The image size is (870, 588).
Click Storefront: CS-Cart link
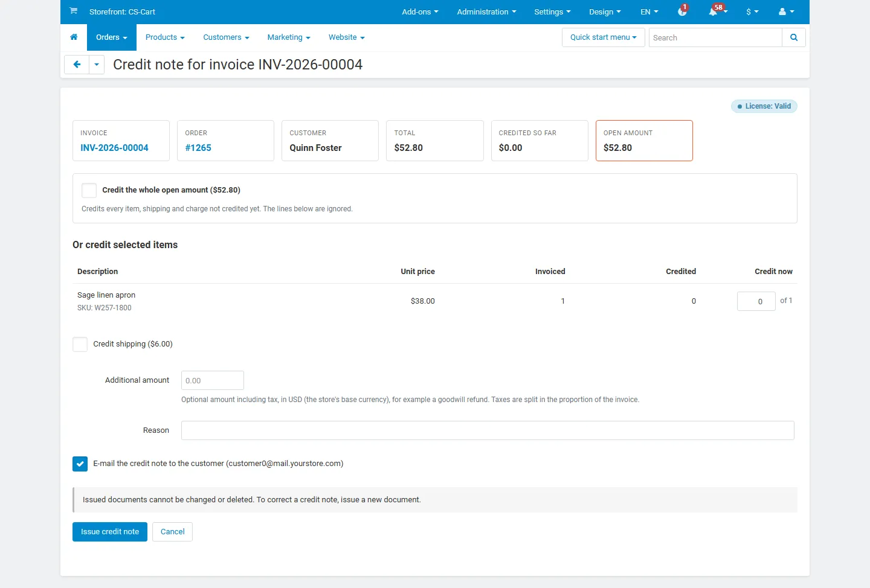pyautogui.click(x=122, y=12)
